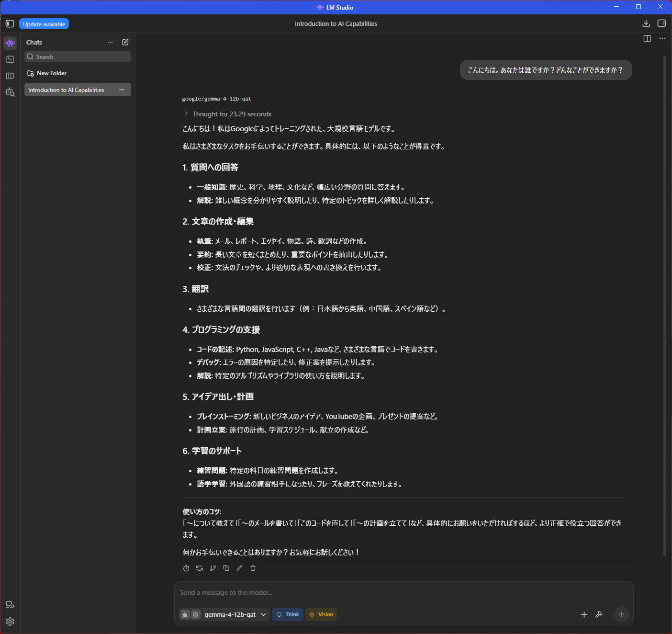Click the 使い方のコツ label

(x=202, y=511)
